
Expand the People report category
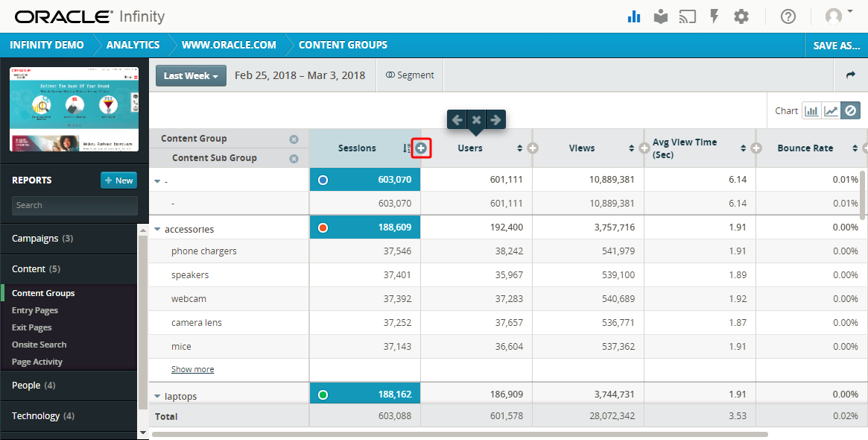click(69, 385)
